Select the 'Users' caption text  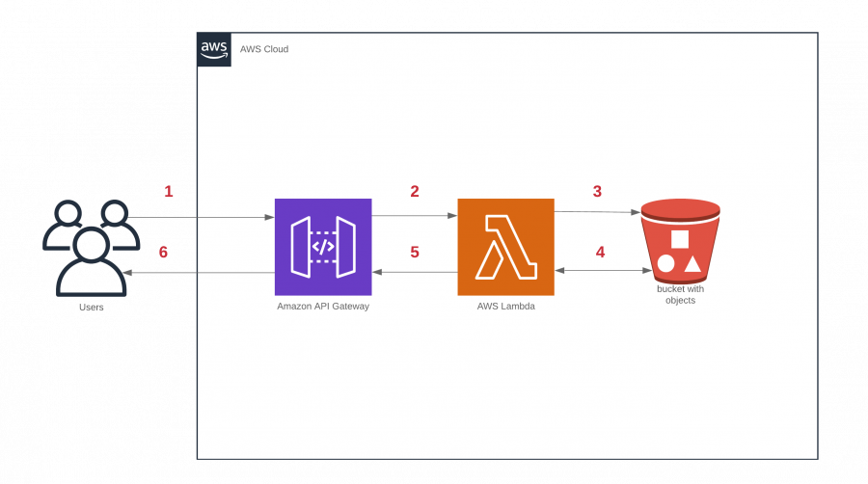pos(92,307)
